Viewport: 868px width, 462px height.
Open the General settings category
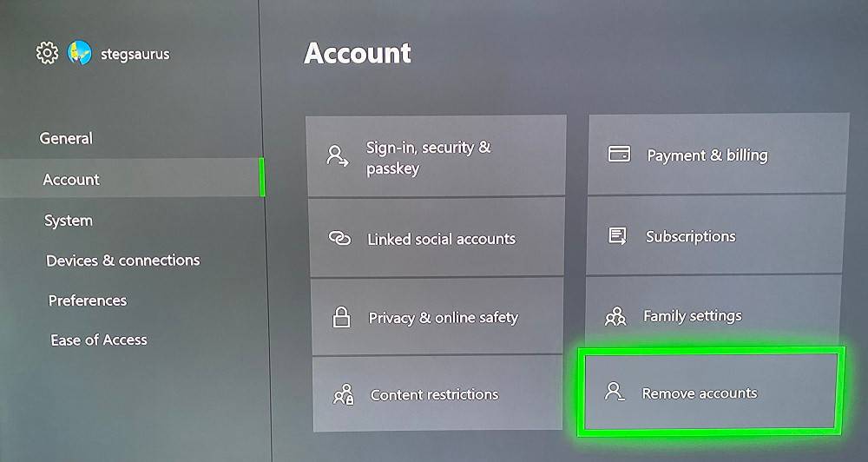tap(66, 138)
